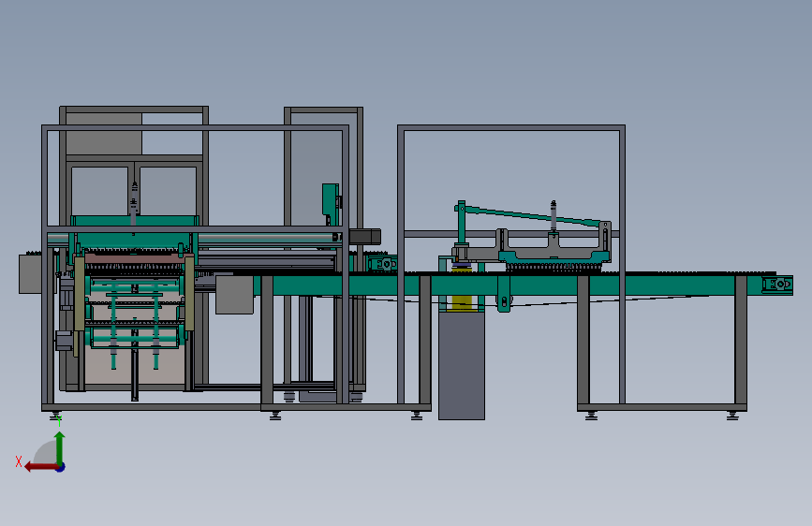This screenshot has height=526, width=812.
Task: Select the yellow cylinder under the conveyor
Action: tap(462, 302)
